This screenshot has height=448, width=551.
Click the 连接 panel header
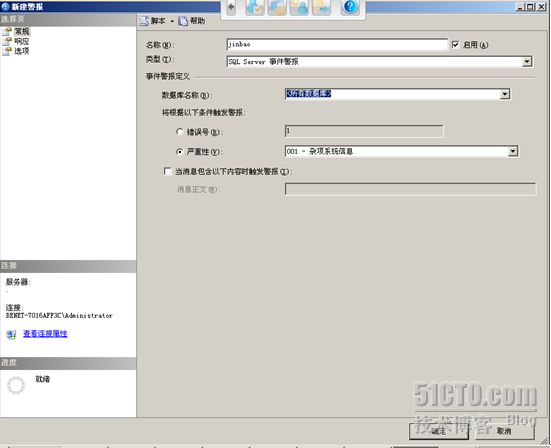pyautogui.click(x=68, y=266)
